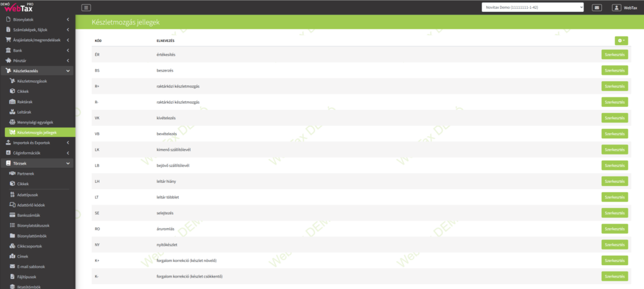Open the envelope messages icon
Image resolution: width=644 pixels, height=289 pixels.
click(x=596, y=8)
